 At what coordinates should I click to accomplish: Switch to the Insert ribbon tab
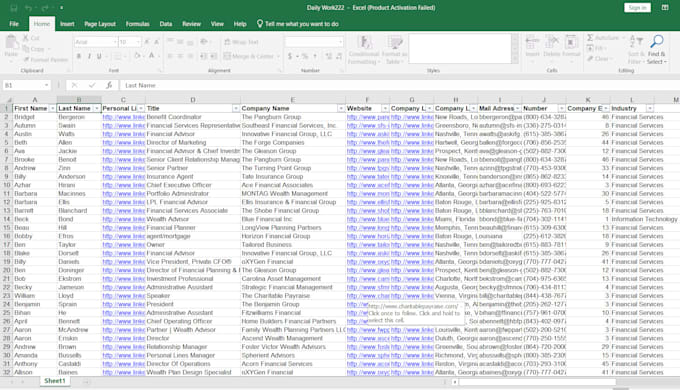tap(67, 24)
